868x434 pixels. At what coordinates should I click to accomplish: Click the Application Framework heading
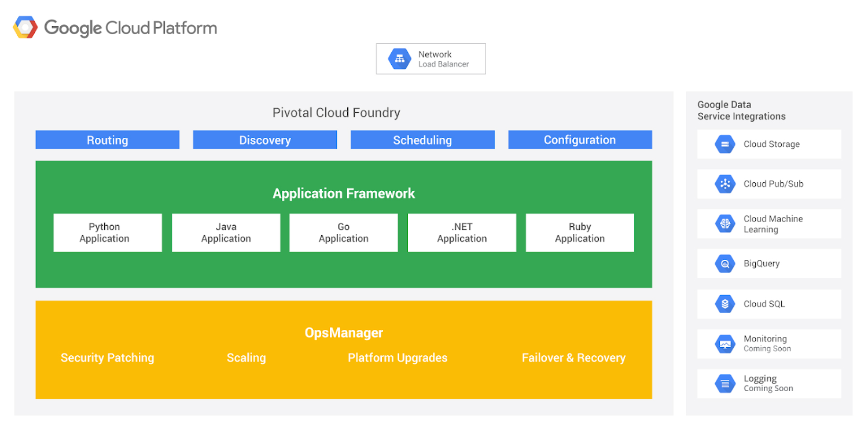tap(344, 193)
